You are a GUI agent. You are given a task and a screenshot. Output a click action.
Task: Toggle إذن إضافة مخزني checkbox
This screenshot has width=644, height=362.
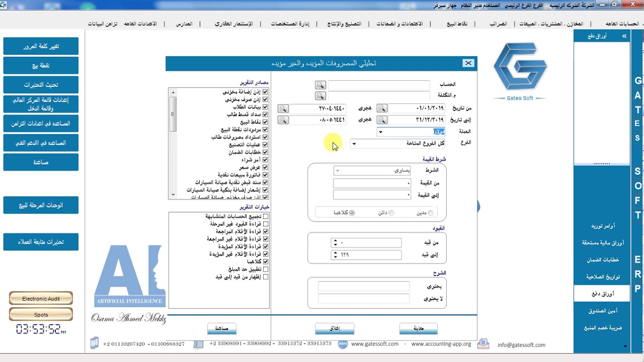[x=265, y=92]
